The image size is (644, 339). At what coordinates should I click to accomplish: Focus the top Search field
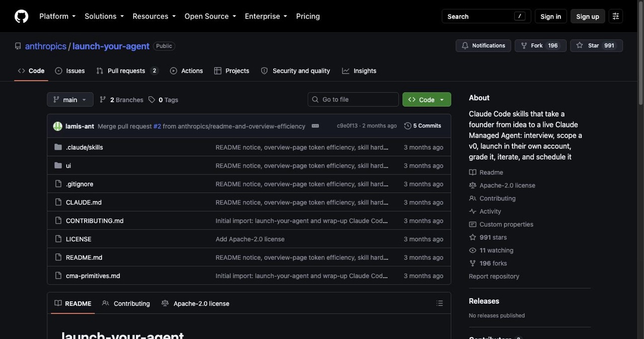tap(486, 16)
